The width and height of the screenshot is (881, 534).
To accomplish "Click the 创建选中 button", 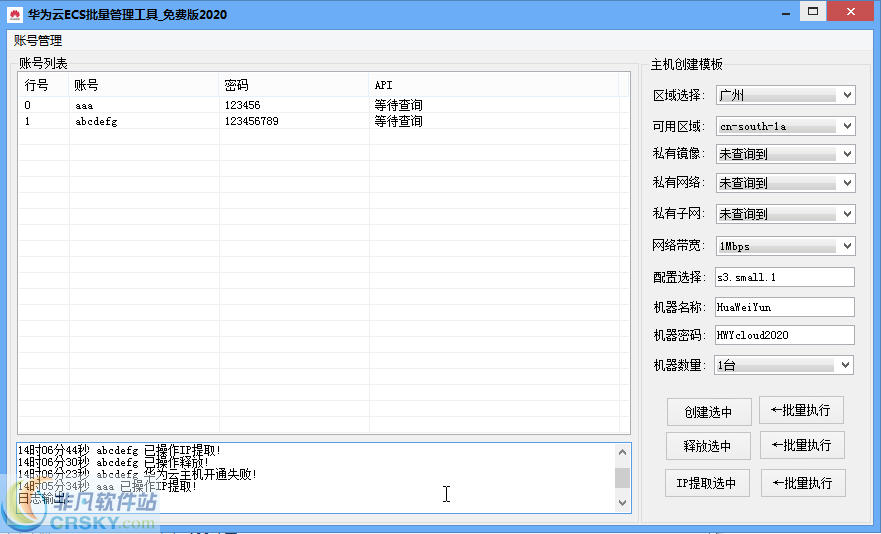I will [709, 412].
